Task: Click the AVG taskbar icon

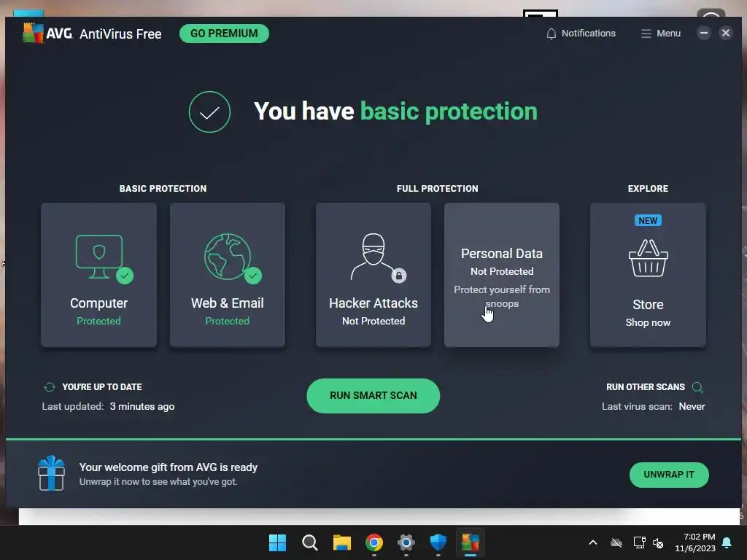Action: (471, 542)
